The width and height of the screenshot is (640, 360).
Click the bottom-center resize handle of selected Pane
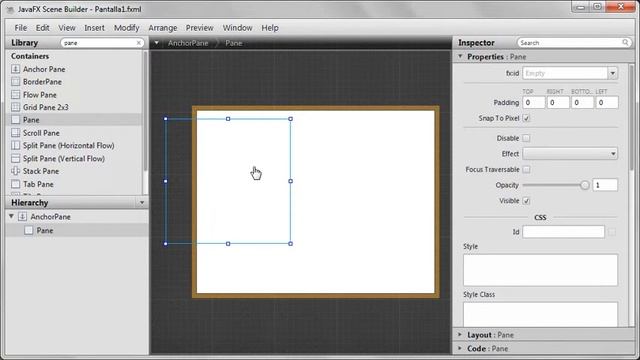(228, 244)
